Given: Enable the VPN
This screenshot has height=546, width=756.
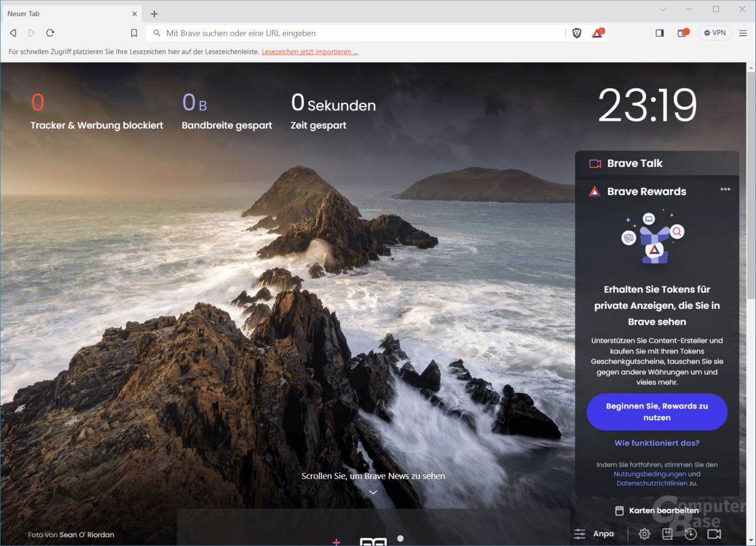Looking at the screenshot, I should 715,32.
